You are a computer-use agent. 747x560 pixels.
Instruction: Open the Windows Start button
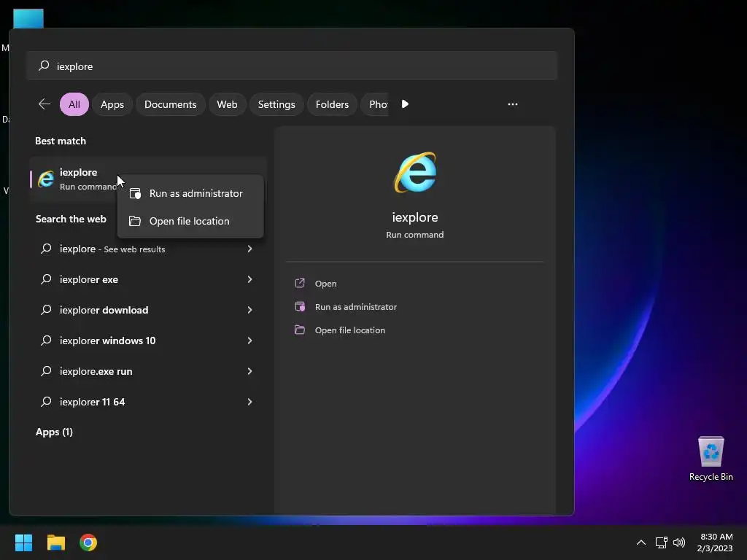click(x=23, y=542)
